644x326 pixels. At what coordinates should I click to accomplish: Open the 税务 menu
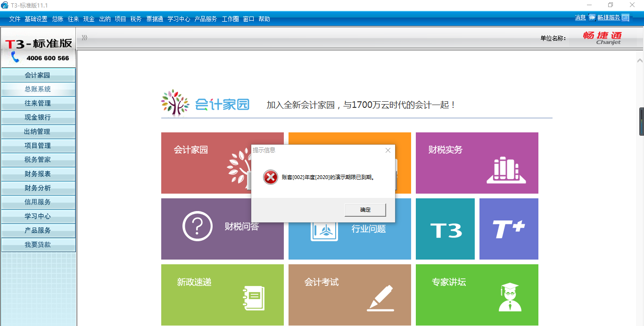(x=136, y=19)
